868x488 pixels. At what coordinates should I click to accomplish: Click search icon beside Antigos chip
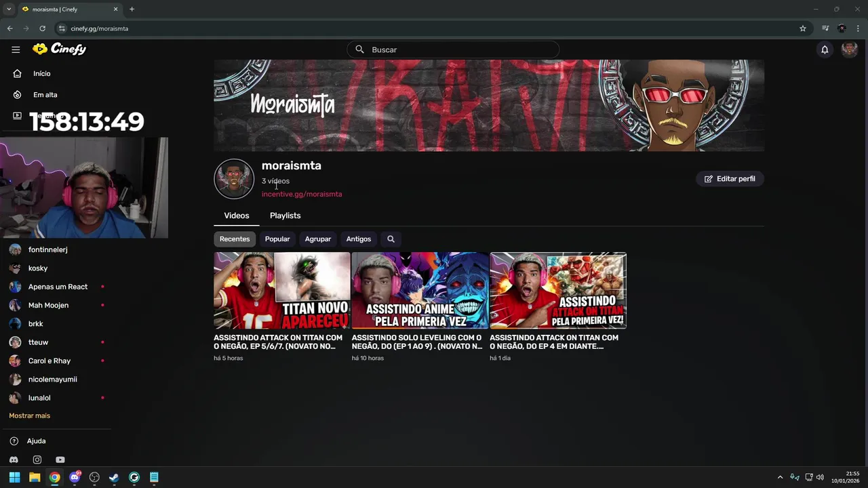(x=391, y=239)
